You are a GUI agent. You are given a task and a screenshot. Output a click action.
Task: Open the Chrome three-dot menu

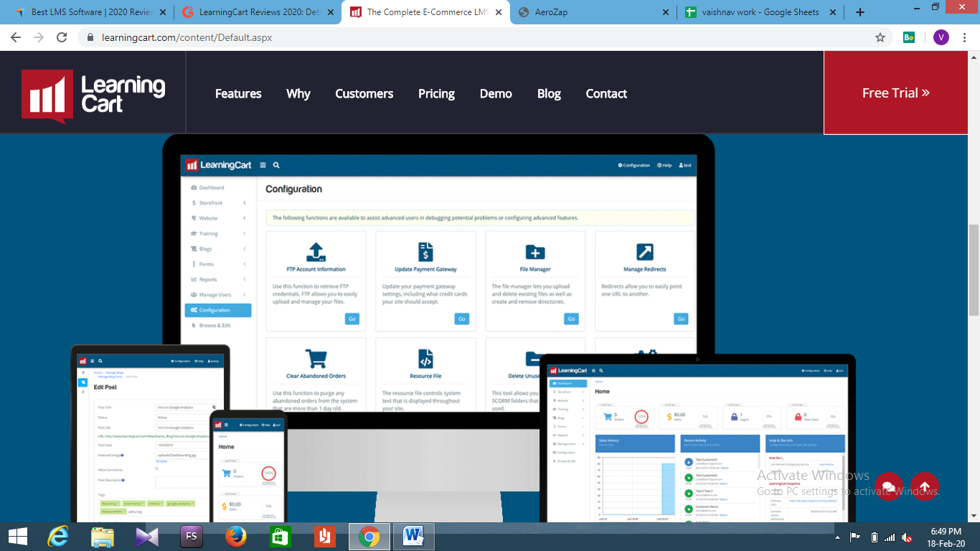click(966, 37)
